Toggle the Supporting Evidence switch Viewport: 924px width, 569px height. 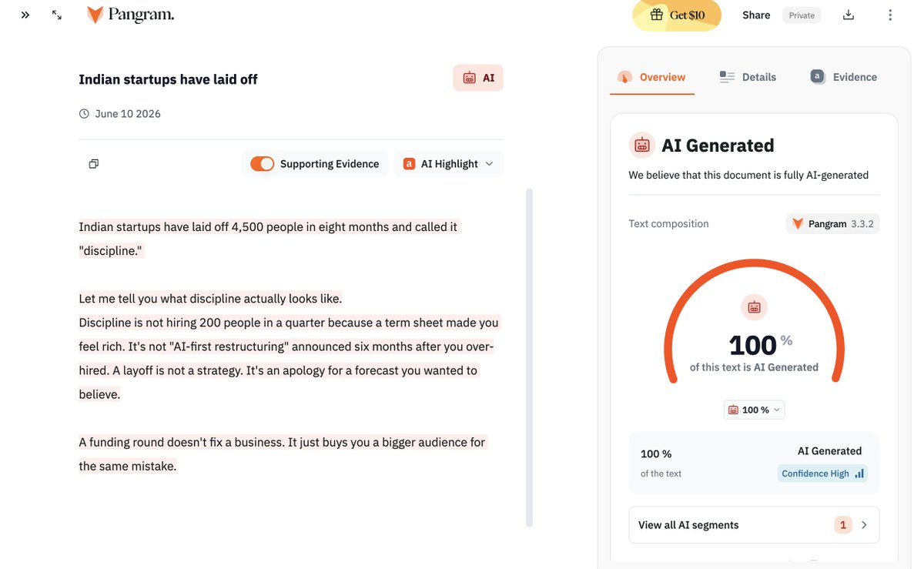262,164
